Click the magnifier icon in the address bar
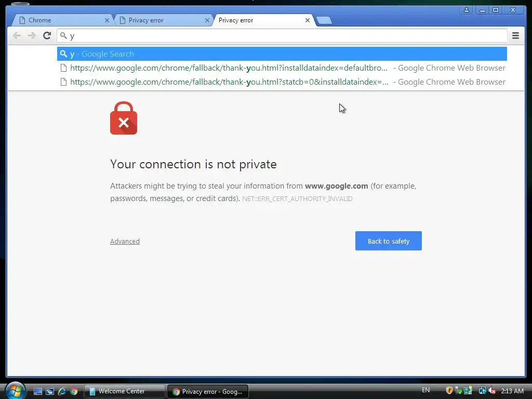 63,35
